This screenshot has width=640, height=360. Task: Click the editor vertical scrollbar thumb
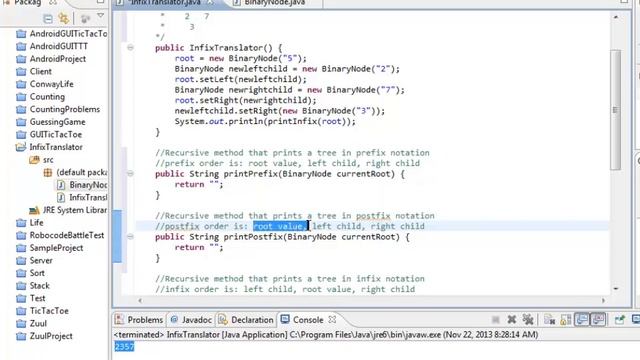[x=616, y=109]
